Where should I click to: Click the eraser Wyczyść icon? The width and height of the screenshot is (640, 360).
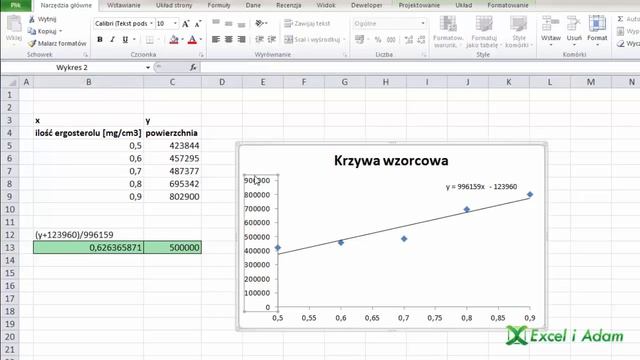621,43
